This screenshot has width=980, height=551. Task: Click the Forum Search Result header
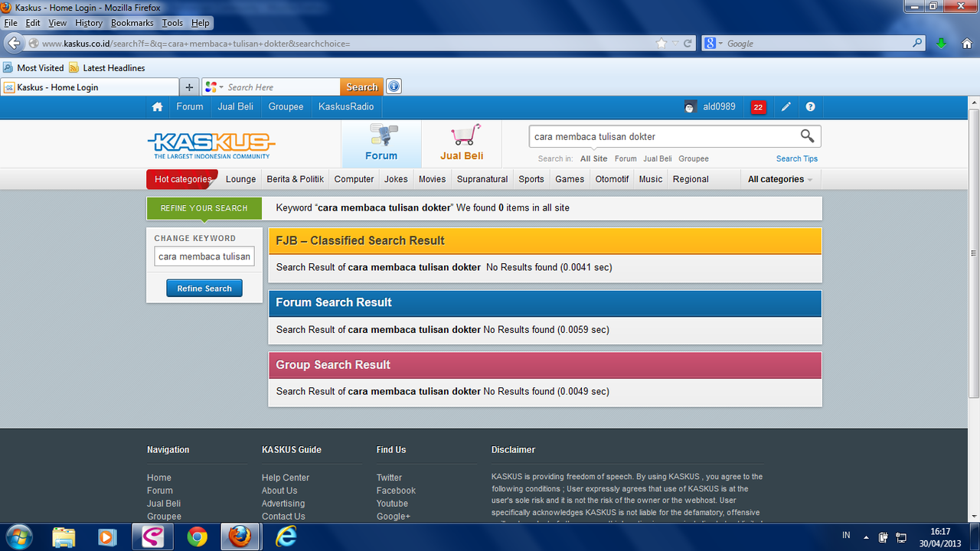pyautogui.click(x=544, y=302)
